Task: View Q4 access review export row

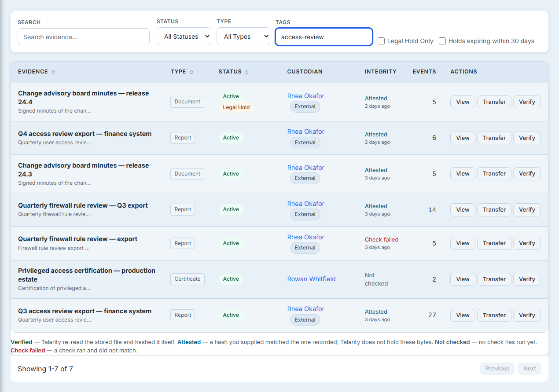Action: tap(463, 138)
